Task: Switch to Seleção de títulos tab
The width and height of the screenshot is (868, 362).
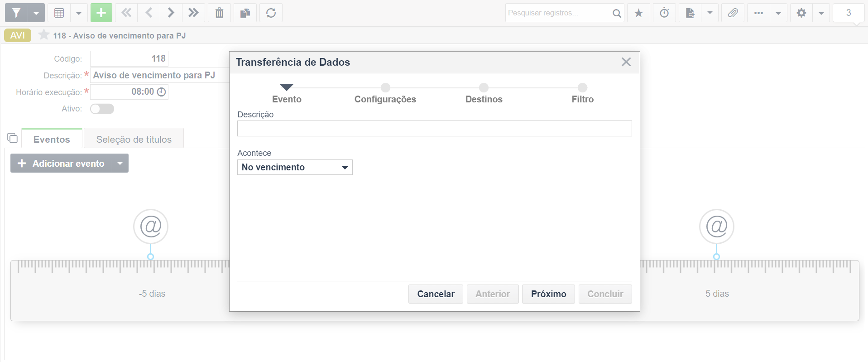Action: pyautogui.click(x=134, y=139)
